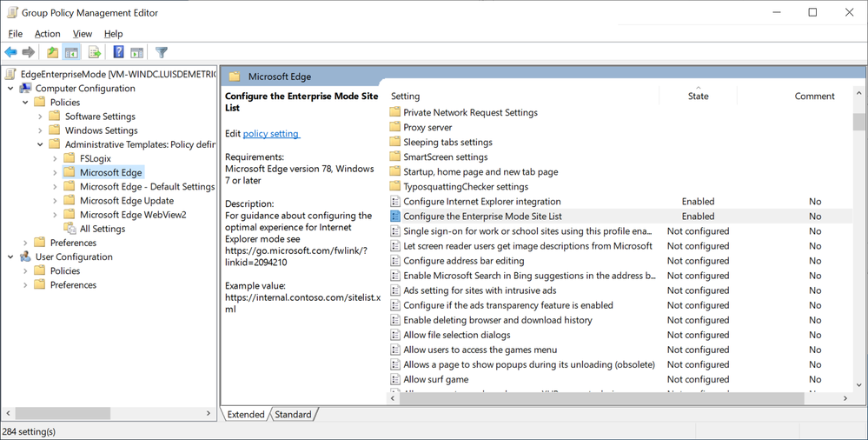This screenshot has height=440, width=868.
Task: Click the tree pane horizontal scrollbar
Action: click(x=63, y=413)
